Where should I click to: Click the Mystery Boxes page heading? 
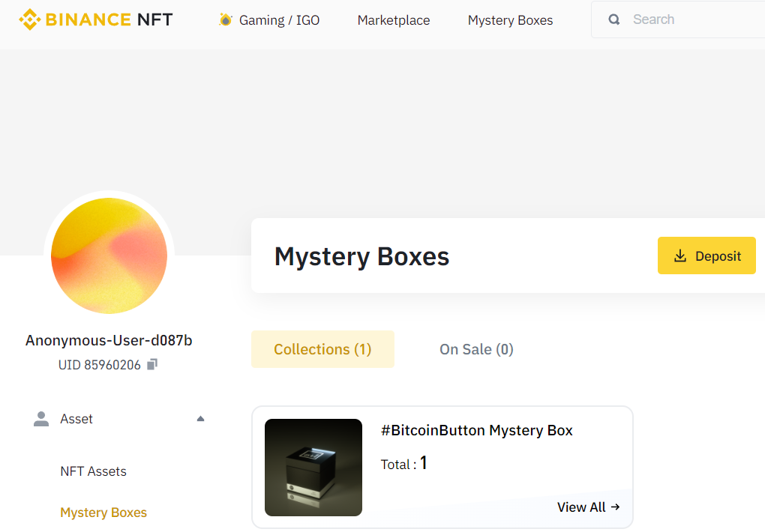click(361, 256)
